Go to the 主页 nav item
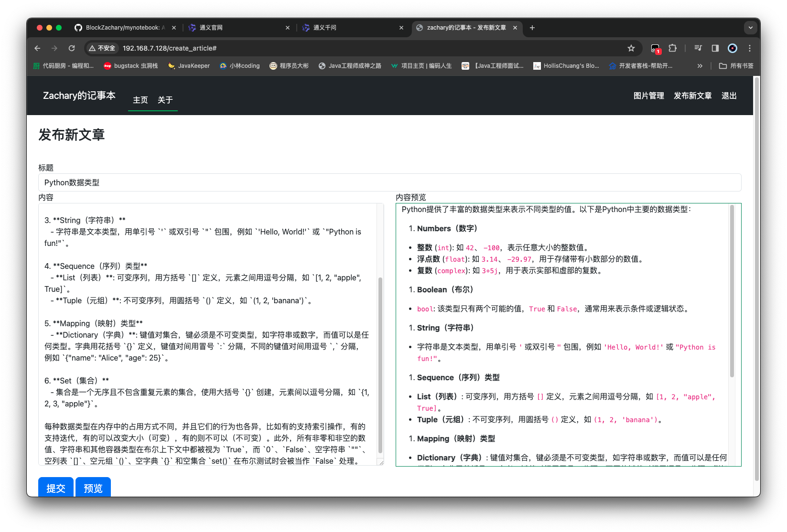The height and width of the screenshot is (532, 787). click(x=140, y=100)
